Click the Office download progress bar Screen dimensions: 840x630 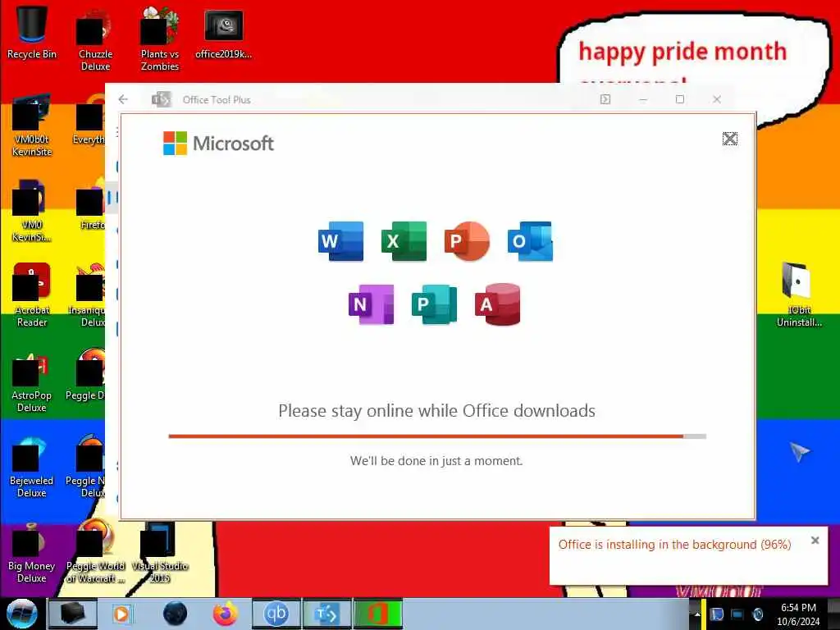[437, 436]
